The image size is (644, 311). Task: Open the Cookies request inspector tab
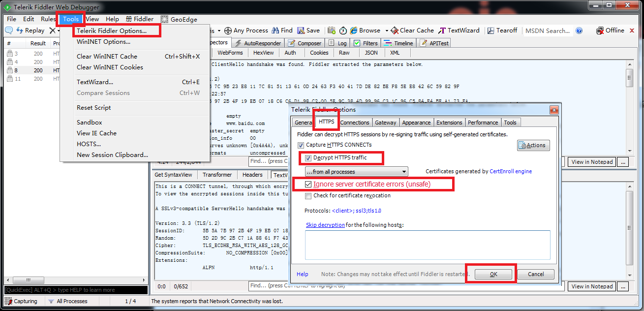coord(319,53)
